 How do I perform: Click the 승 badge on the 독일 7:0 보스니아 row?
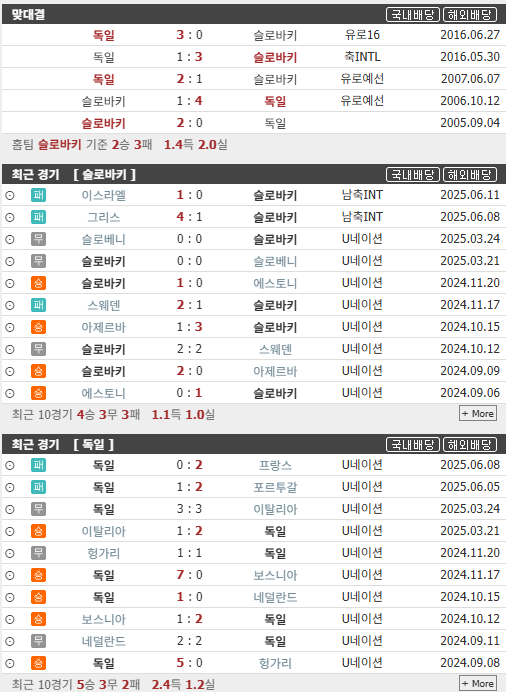click(x=38, y=575)
